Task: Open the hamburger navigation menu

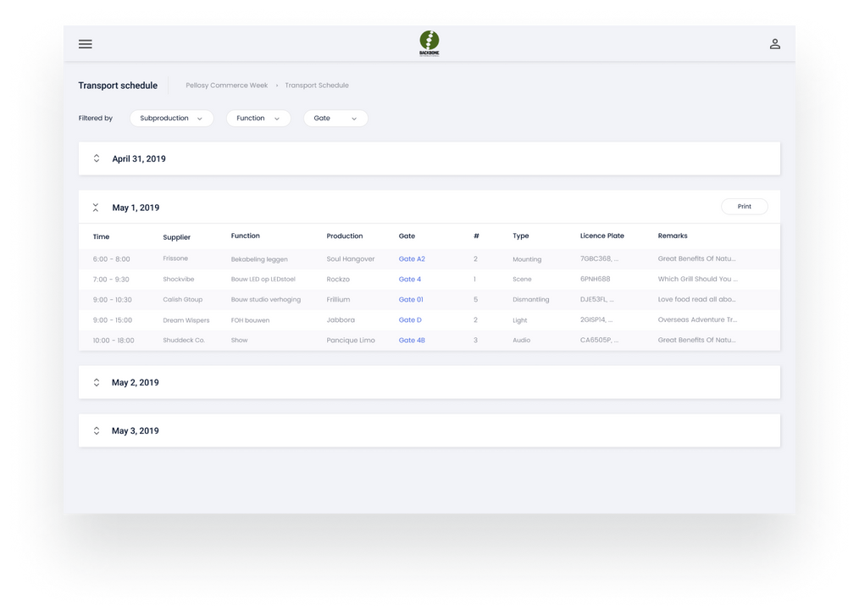Action: [86, 44]
